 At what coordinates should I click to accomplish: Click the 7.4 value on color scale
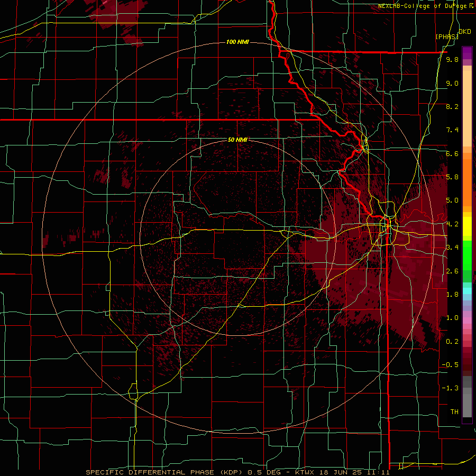pyautogui.click(x=452, y=130)
